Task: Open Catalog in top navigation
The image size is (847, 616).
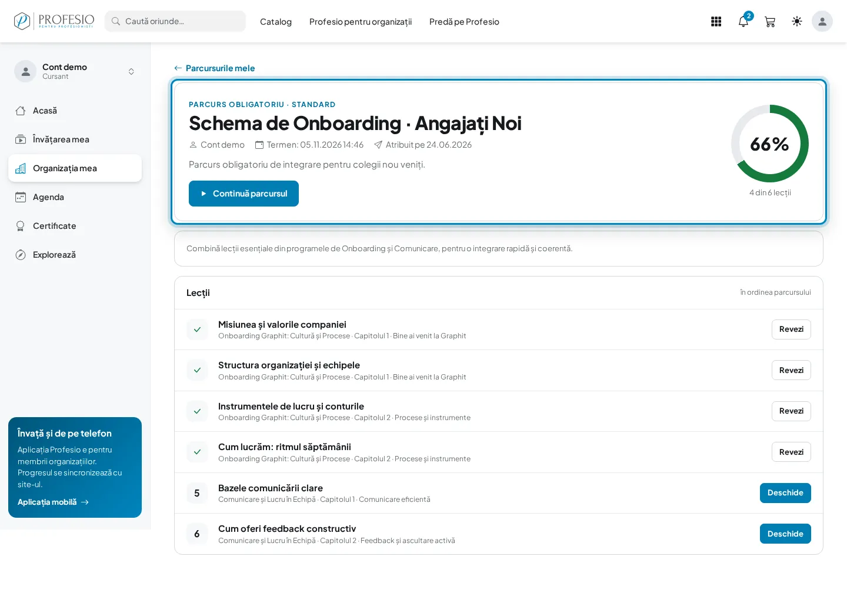Action: tap(276, 22)
